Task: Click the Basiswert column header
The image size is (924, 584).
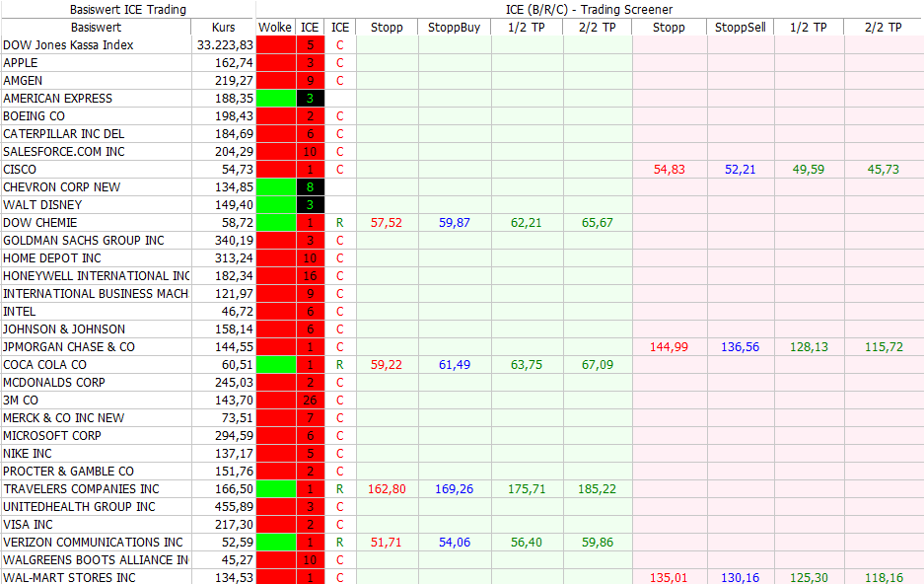Action: [x=96, y=27]
